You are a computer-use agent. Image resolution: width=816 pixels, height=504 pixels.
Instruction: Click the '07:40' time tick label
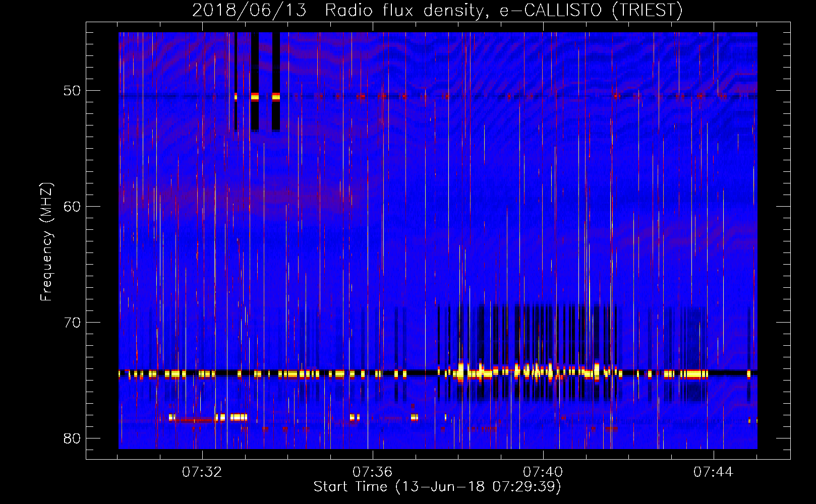(x=543, y=472)
